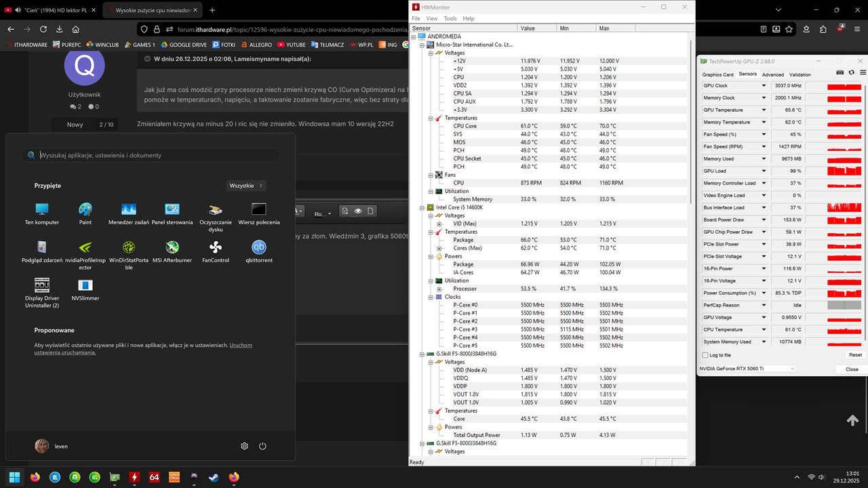Screen dimensions: 868x488
Task: Open NVSlimmer pinned app
Action: [x=85, y=290]
